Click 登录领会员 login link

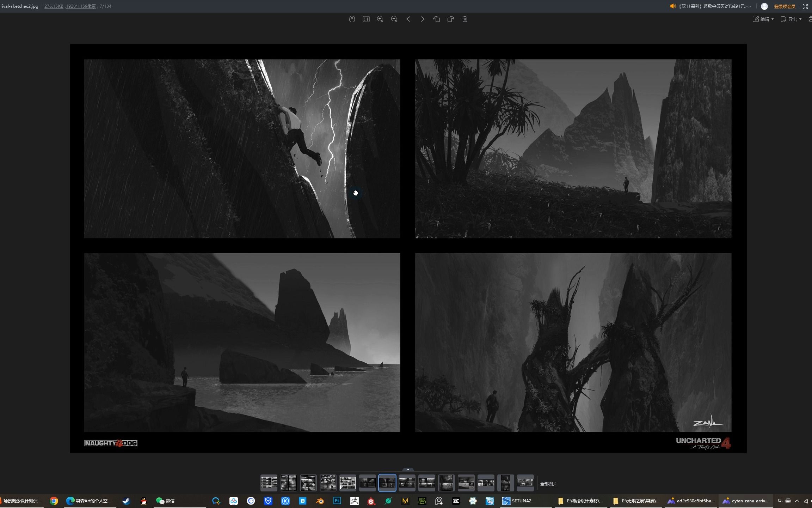tap(784, 6)
